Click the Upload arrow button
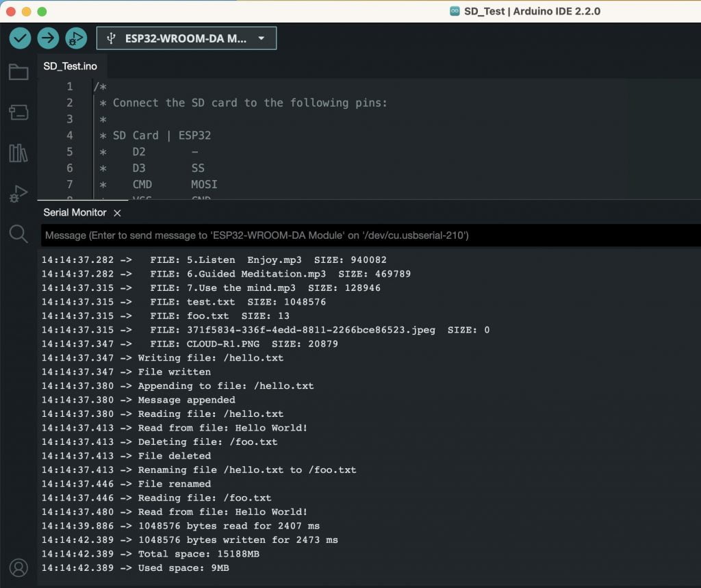The width and height of the screenshot is (701, 588). tap(48, 38)
